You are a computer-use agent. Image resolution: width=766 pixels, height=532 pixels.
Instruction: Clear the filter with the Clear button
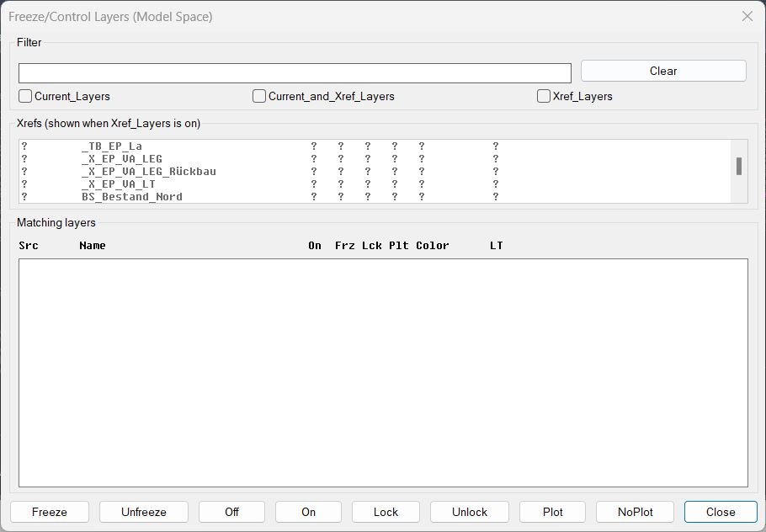click(662, 71)
